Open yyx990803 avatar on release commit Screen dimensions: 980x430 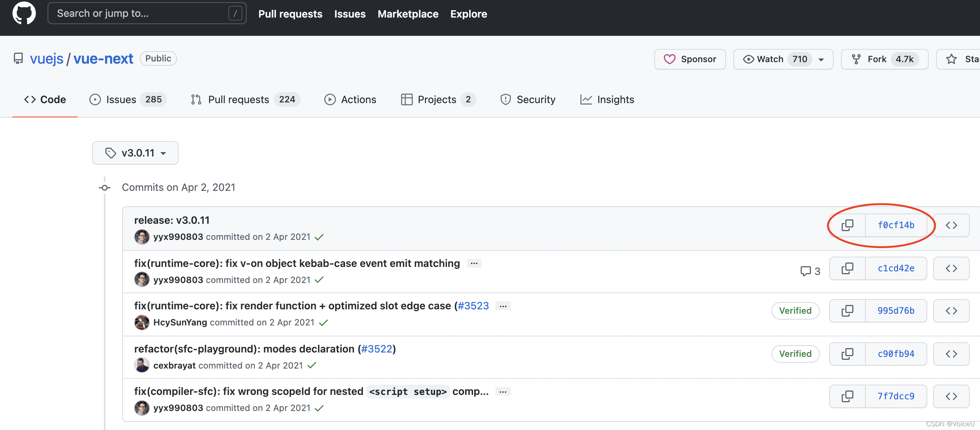click(142, 237)
